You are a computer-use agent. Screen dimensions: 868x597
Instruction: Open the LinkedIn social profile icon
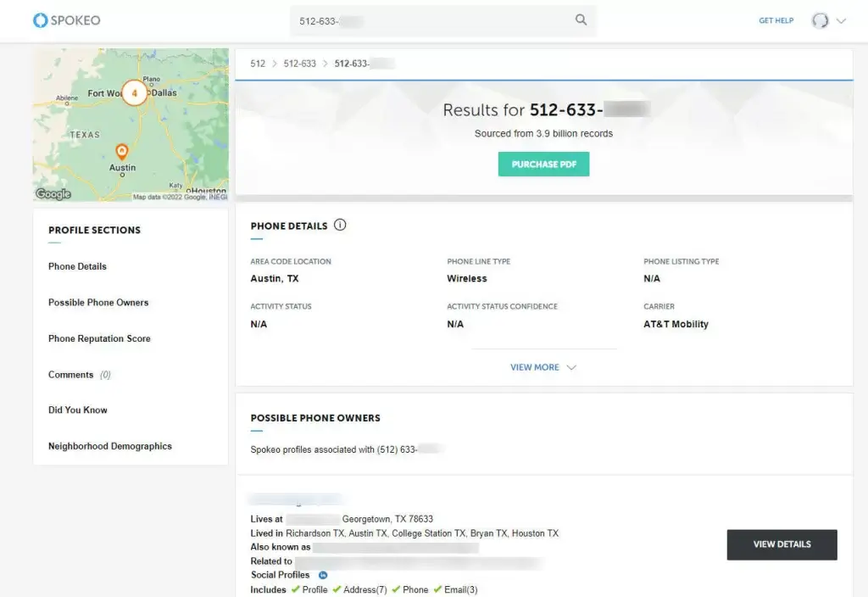tap(323, 576)
